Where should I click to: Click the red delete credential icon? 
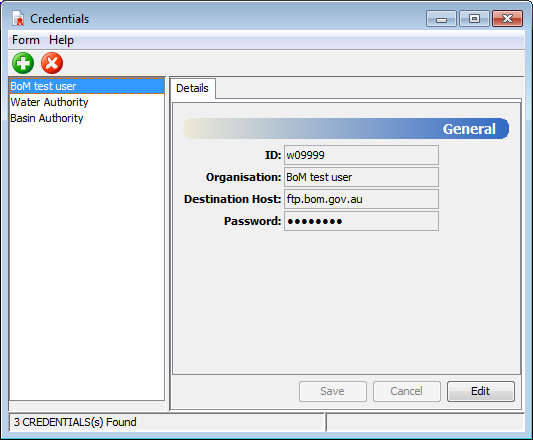click(x=52, y=63)
